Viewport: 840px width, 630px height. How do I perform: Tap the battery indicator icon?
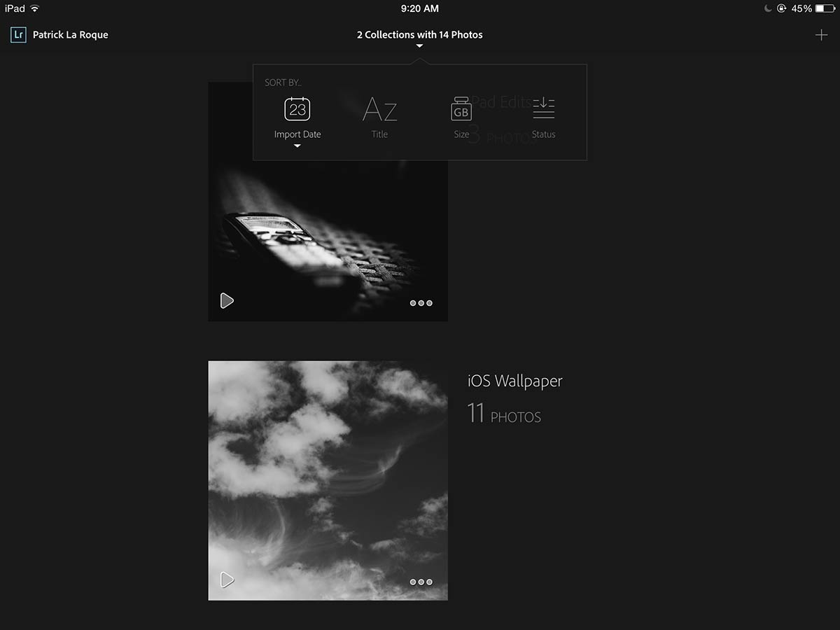click(x=825, y=8)
